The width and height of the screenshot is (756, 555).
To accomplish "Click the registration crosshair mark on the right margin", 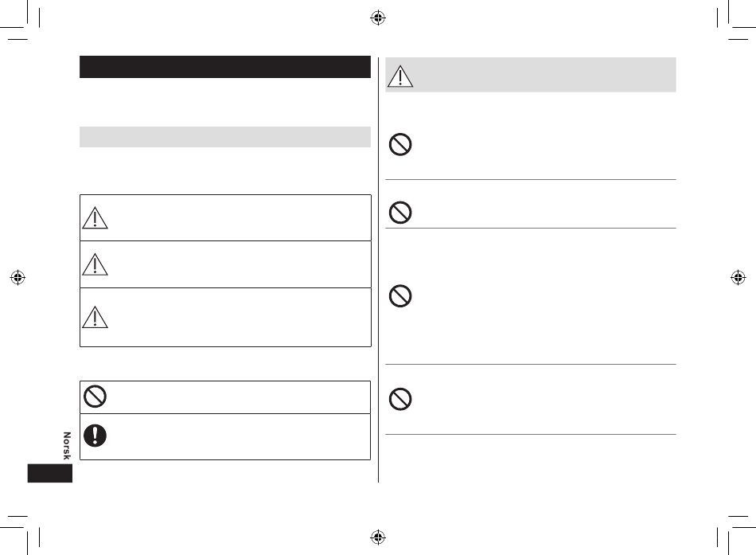I will coord(738,277).
